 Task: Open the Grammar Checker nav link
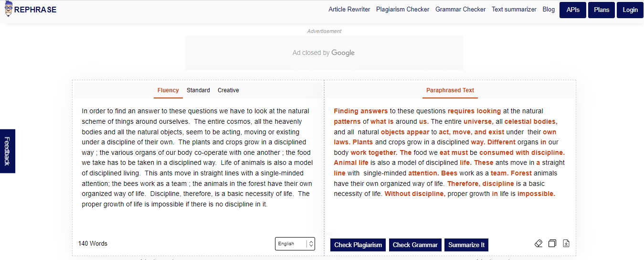coord(460,10)
